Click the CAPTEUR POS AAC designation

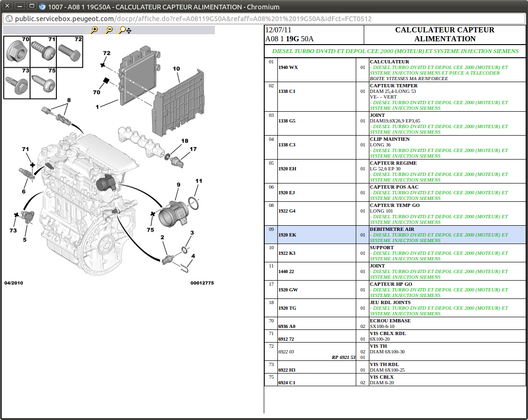[x=394, y=187]
